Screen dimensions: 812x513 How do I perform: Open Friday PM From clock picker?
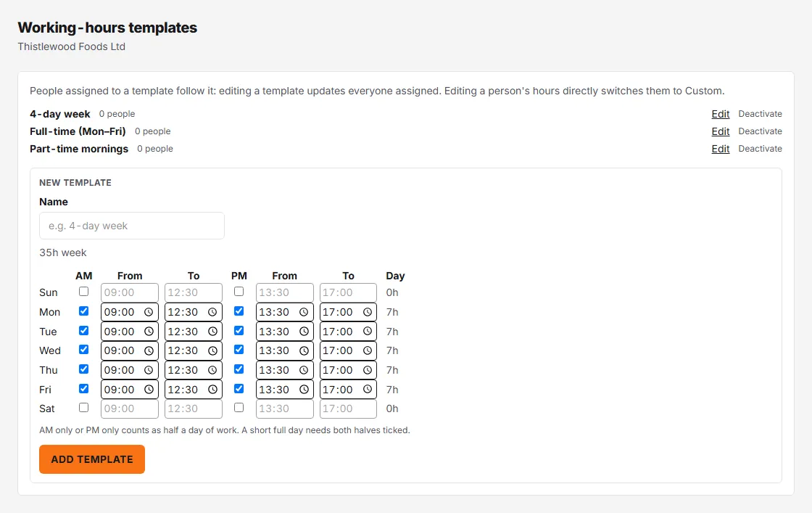304,389
